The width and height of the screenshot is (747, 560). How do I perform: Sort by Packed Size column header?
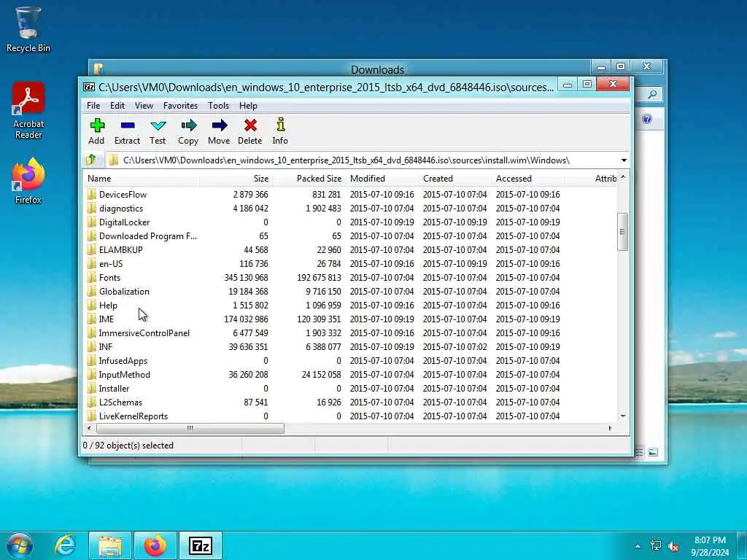pos(309,179)
